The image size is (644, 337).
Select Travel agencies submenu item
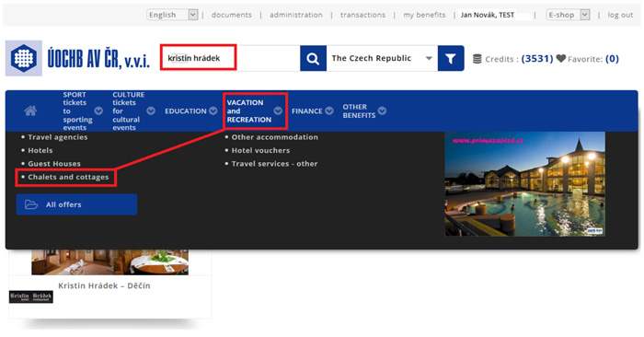tap(57, 137)
